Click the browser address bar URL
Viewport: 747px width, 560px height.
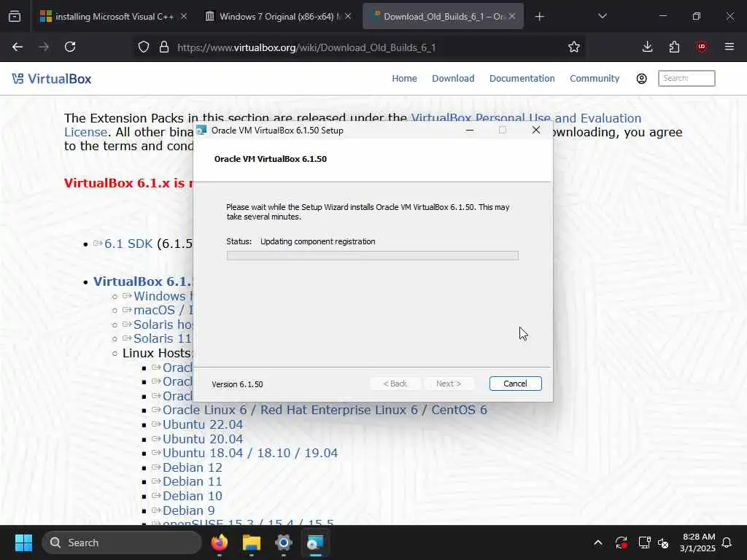point(306,47)
